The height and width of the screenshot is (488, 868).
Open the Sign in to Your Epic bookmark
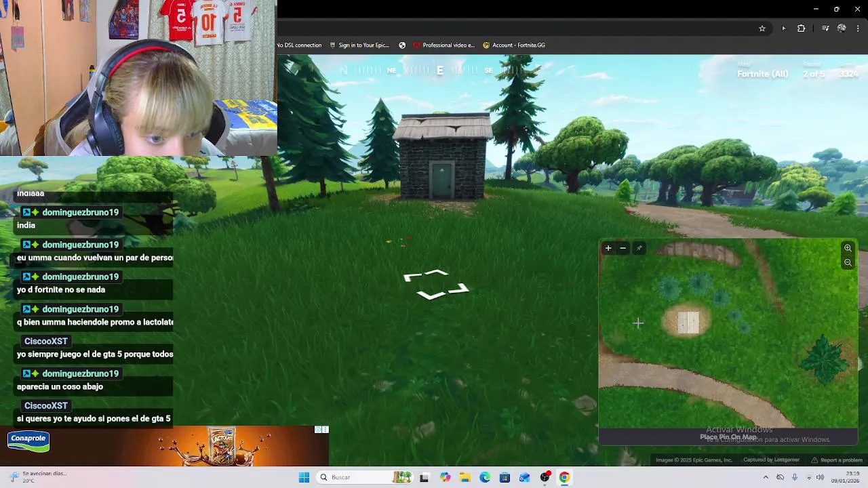click(359, 45)
